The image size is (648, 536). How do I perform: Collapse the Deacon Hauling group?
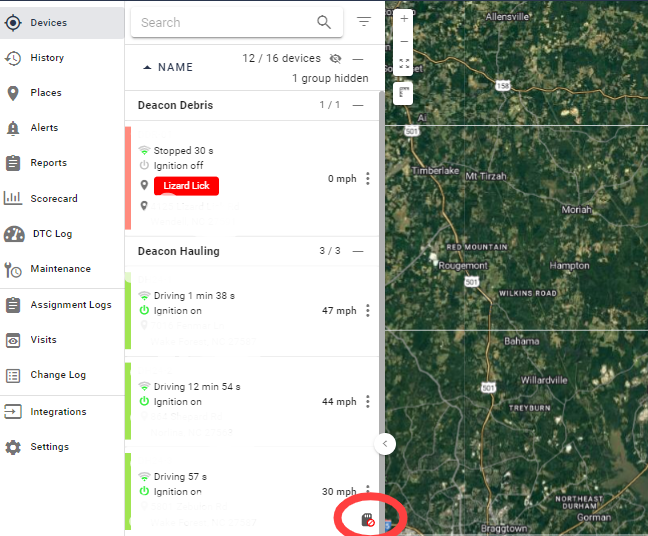[x=358, y=251]
